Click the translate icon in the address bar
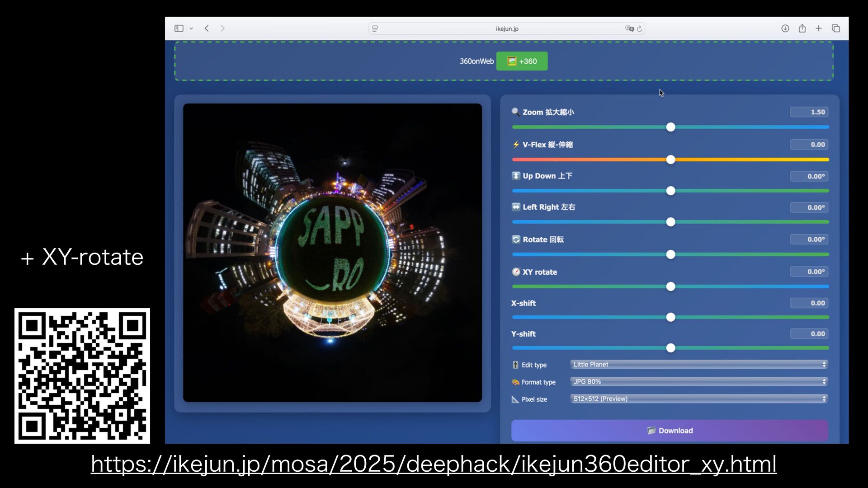 pyautogui.click(x=629, y=28)
